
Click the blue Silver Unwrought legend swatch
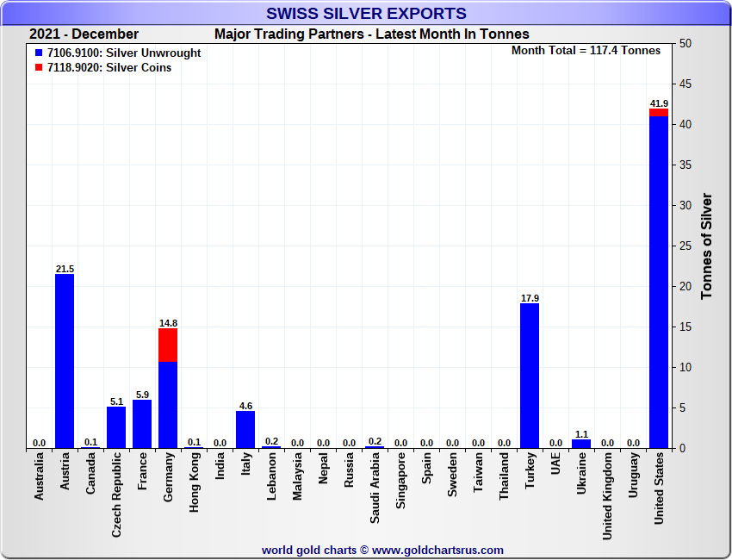coord(39,53)
